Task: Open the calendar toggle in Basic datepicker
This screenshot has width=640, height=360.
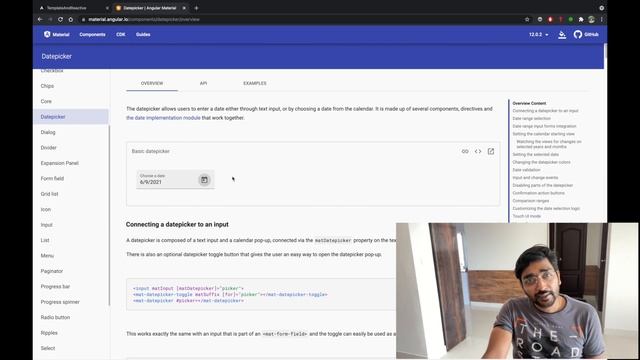Action: 204,180
